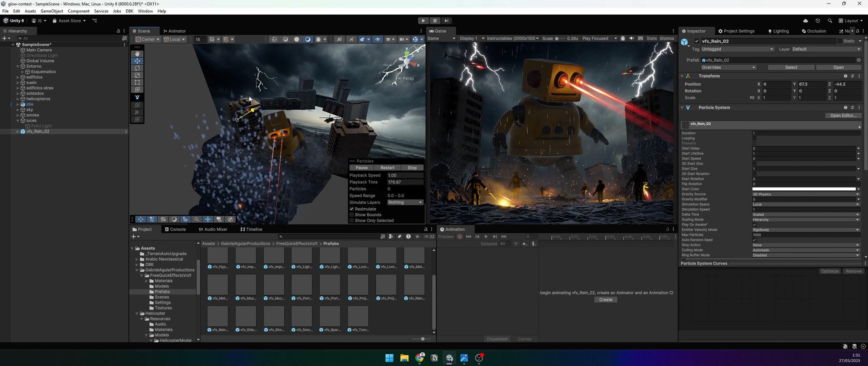This screenshot has width=868, height=366.
Task: Click Project search by label icon
Action: click(399, 237)
